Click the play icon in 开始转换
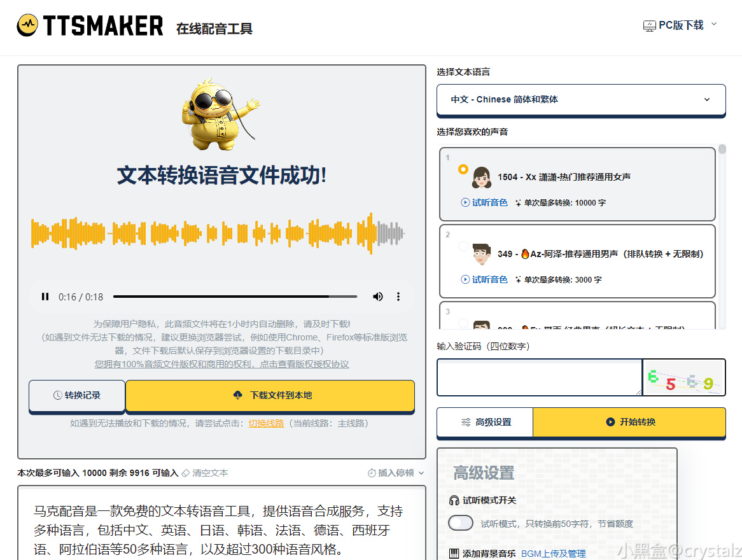 pyautogui.click(x=610, y=422)
